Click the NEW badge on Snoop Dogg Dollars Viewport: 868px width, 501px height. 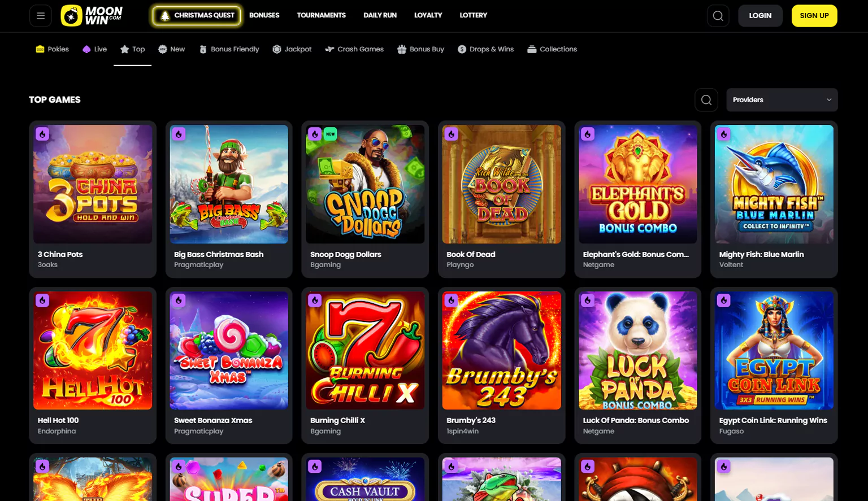(x=331, y=134)
